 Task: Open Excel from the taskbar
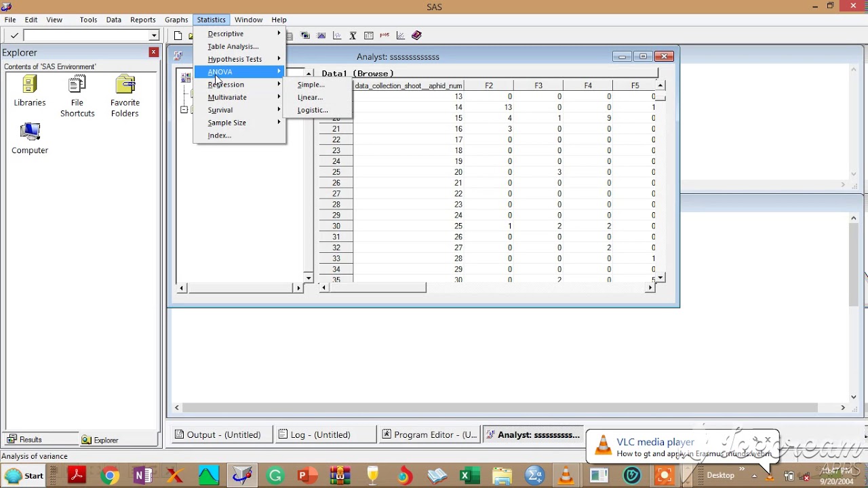pyautogui.click(x=465, y=476)
